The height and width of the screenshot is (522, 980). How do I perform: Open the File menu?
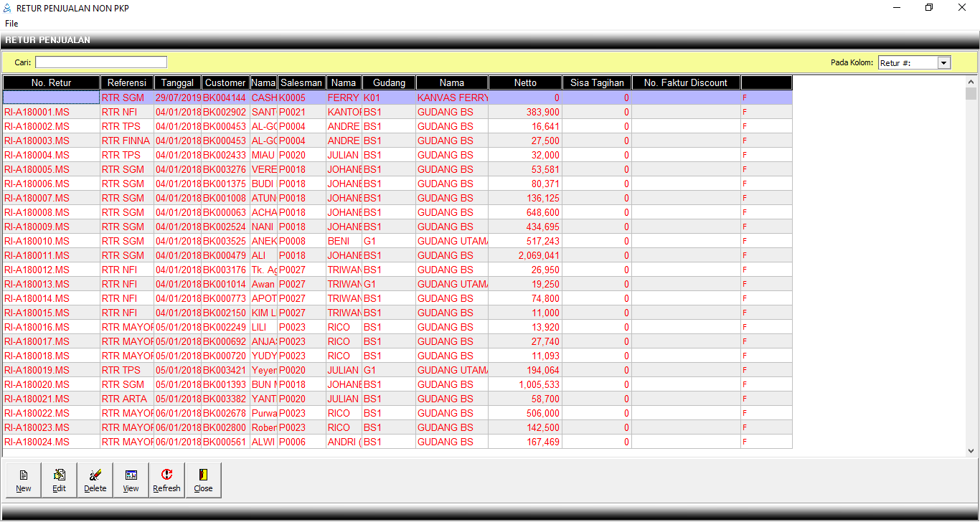click(11, 24)
